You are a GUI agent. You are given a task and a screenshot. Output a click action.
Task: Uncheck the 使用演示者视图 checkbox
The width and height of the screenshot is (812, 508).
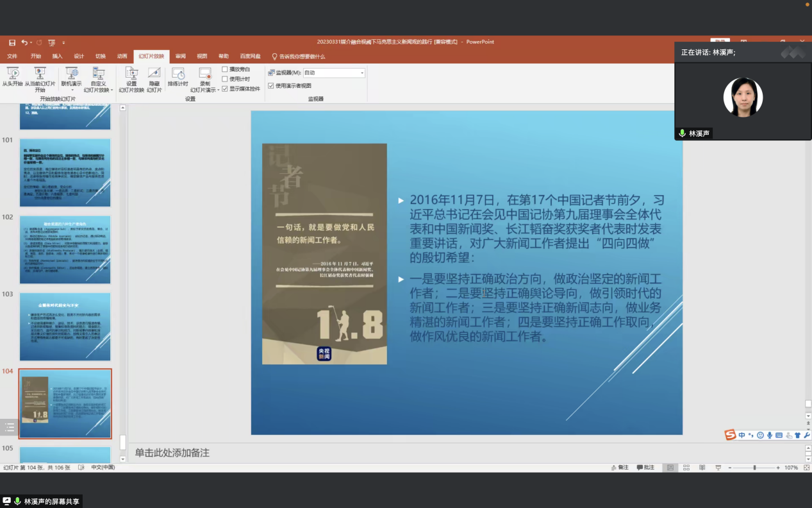[x=271, y=85]
